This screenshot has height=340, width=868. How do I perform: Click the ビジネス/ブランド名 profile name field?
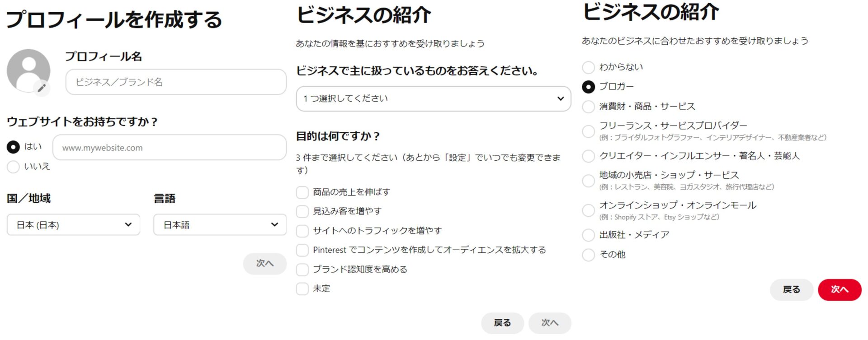tap(176, 82)
